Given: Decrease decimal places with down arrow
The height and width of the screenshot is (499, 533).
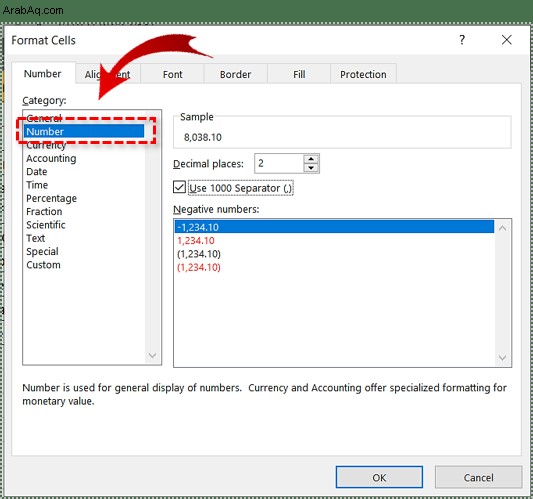Looking at the screenshot, I should [311, 168].
